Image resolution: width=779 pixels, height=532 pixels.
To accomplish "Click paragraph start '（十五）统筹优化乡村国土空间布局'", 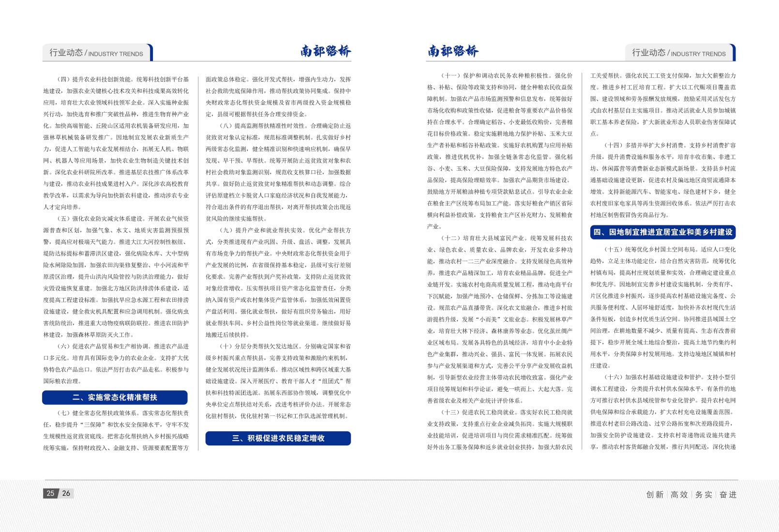I will pyautogui.click(x=649, y=250).
